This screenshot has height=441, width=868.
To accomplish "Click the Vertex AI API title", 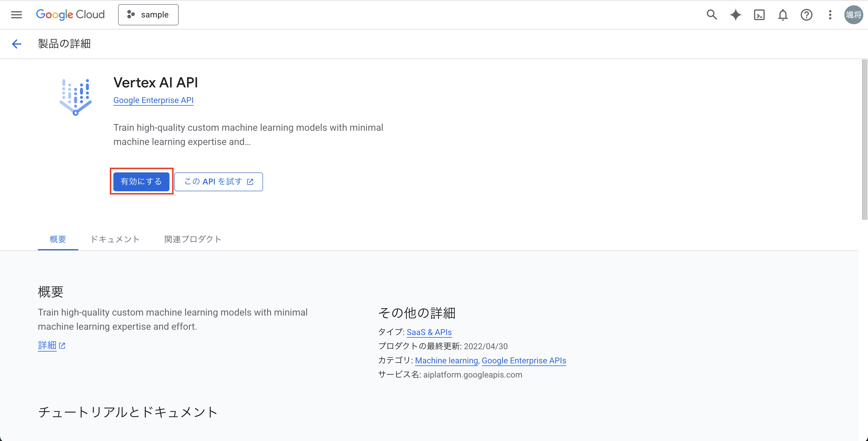I will [x=156, y=83].
